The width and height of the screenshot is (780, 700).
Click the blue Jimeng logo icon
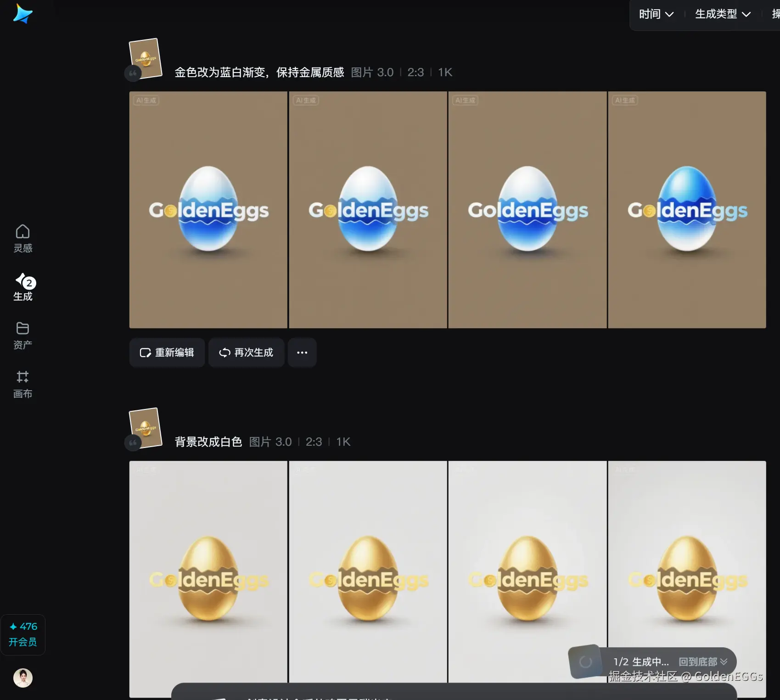click(x=22, y=13)
